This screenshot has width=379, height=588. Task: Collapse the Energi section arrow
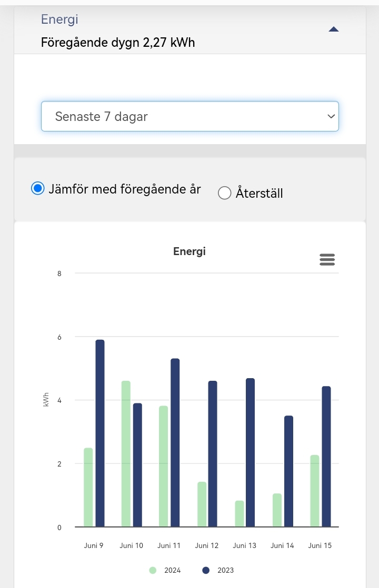(x=333, y=29)
